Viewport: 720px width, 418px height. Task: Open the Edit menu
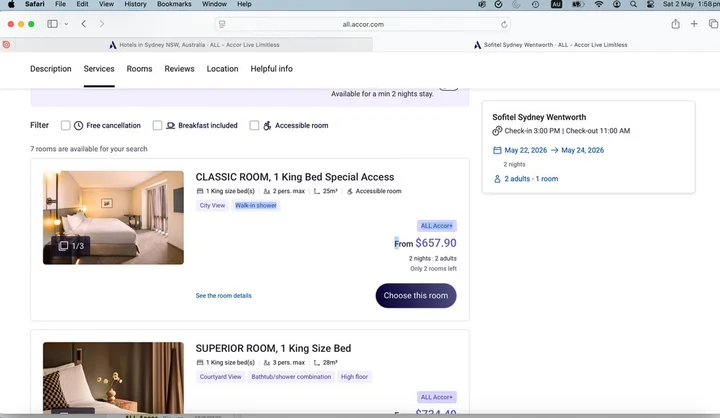click(82, 4)
